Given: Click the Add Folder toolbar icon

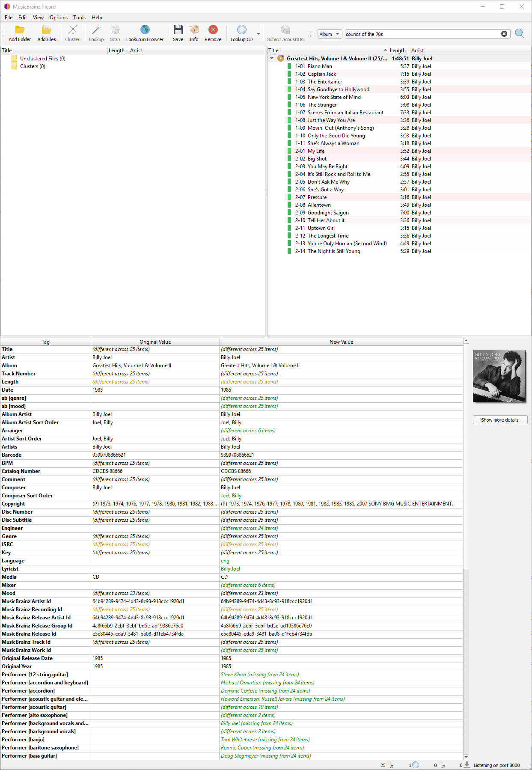Looking at the screenshot, I should pos(20,30).
